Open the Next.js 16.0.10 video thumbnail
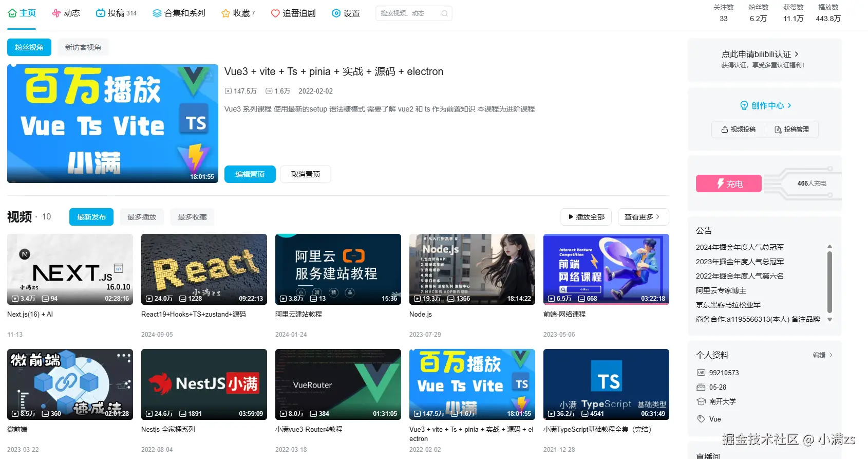Image resolution: width=868 pixels, height=459 pixels. coord(70,269)
